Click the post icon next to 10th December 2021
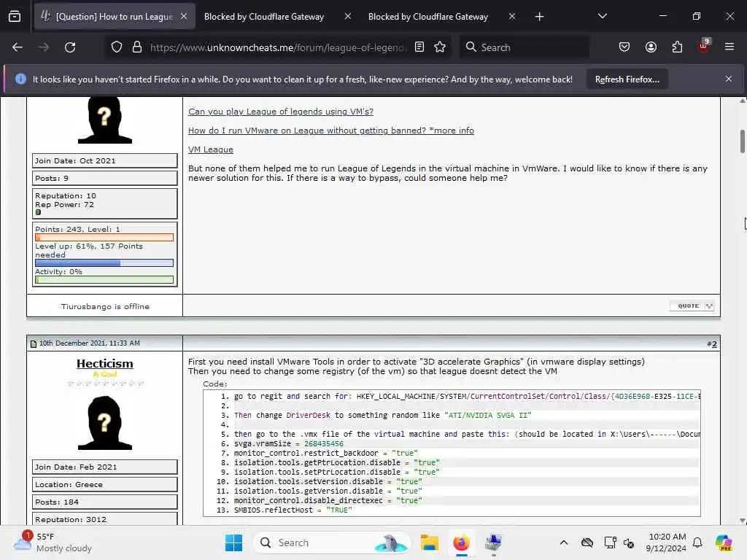The width and height of the screenshot is (747, 560). coord(34,344)
